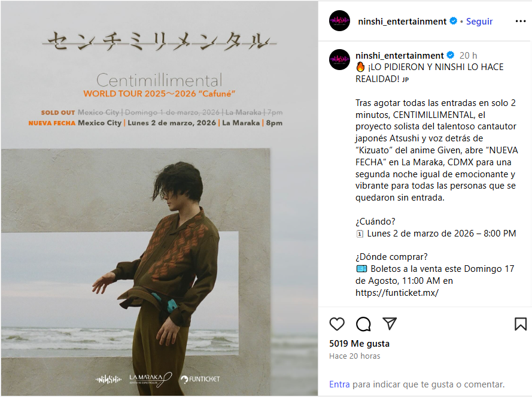Click the Centimillimental concert poster image
This screenshot has width=532, height=397.
[x=159, y=198]
